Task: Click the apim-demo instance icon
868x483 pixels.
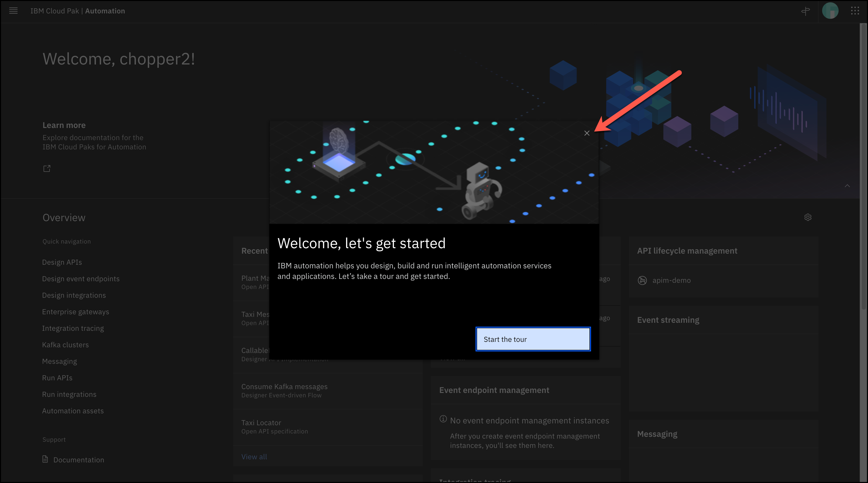Action: coord(642,280)
